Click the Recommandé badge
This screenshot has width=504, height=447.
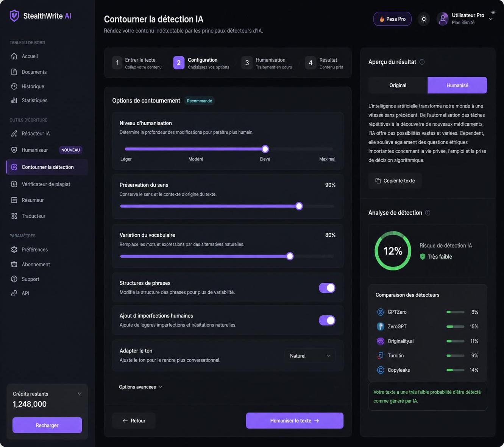pos(199,101)
